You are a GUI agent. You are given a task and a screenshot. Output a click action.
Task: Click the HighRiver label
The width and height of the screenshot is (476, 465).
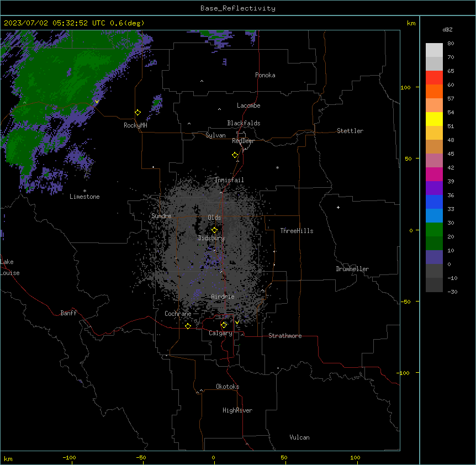click(x=237, y=410)
